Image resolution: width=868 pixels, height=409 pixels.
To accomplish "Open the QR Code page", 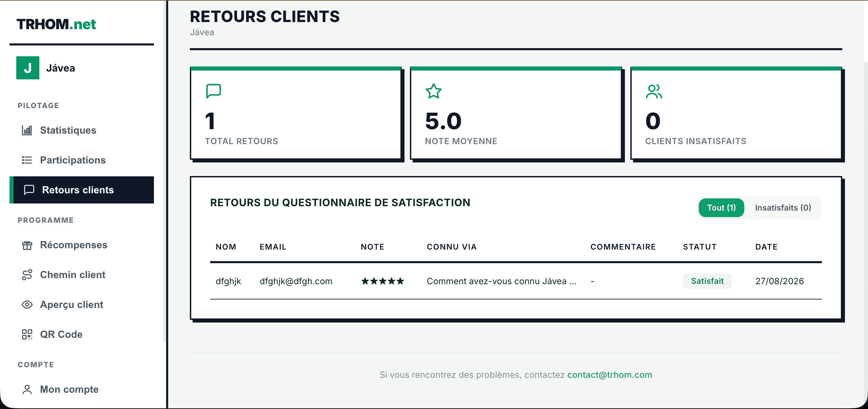I will click(82, 334).
